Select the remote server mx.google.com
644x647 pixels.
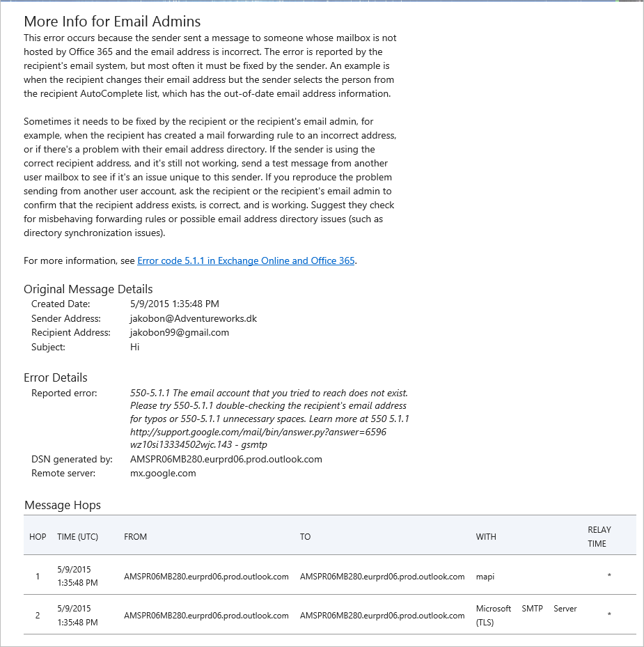(163, 473)
